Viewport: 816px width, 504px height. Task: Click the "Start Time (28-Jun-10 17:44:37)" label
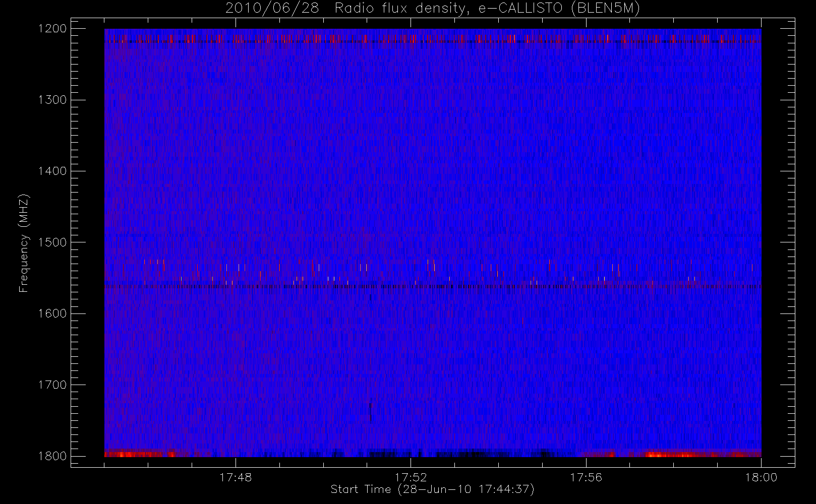point(432,489)
